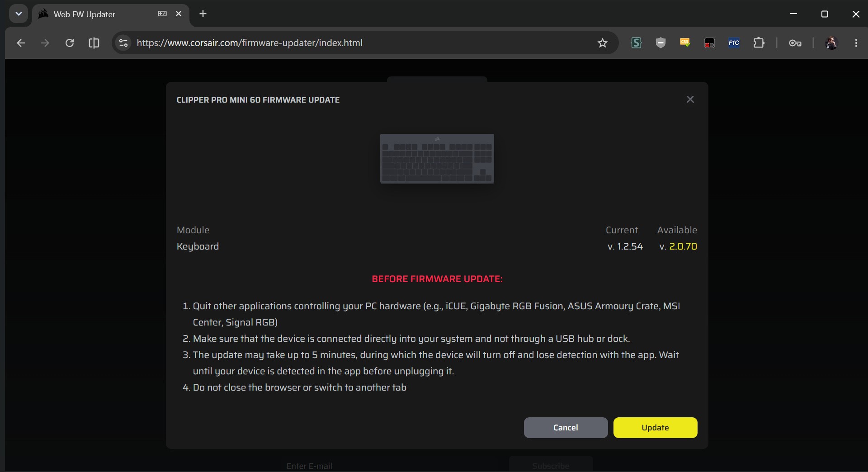Reload the current page
The width and height of the screenshot is (868, 472).
coord(70,43)
